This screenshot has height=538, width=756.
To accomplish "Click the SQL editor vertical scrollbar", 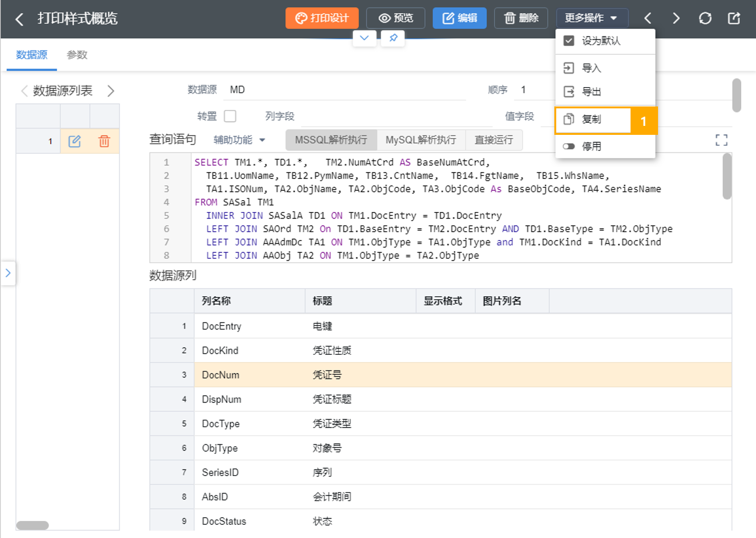I will pos(727,176).
